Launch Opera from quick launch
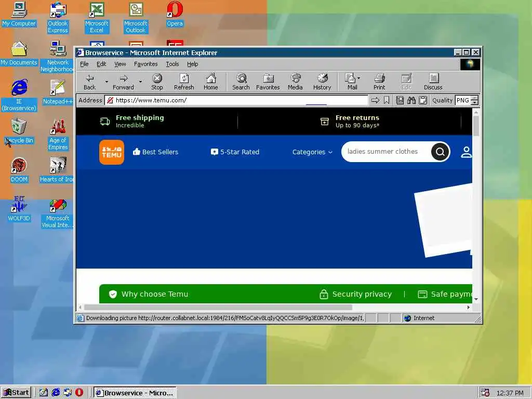 pyautogui.click(x=79, y=393)
